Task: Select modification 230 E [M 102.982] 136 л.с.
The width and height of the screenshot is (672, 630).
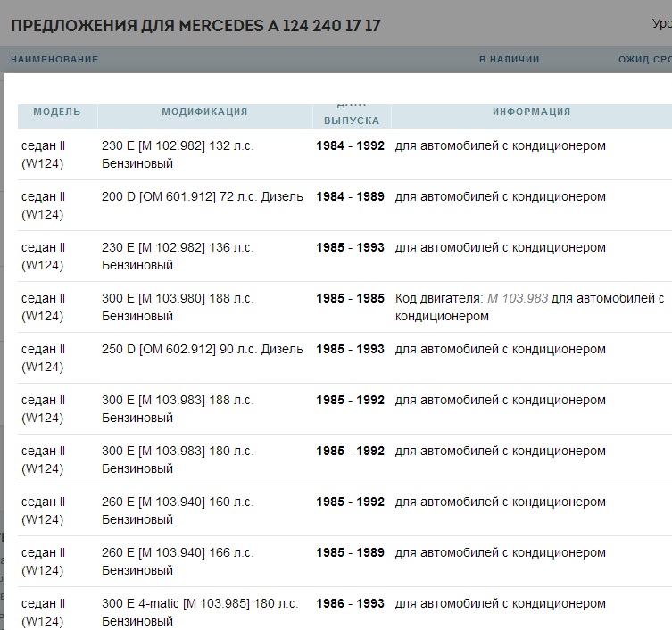Action: pos(178,256)
